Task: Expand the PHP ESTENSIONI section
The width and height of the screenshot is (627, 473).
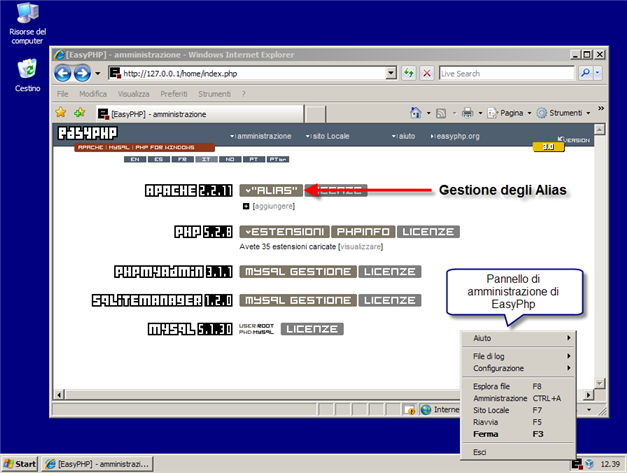Action: [284, 232]
